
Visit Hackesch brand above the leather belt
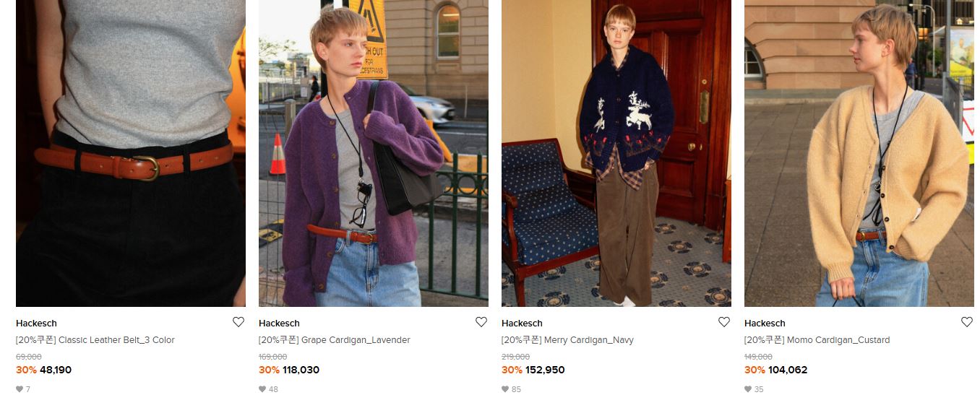pyautogui.click(x=36, y=323)
